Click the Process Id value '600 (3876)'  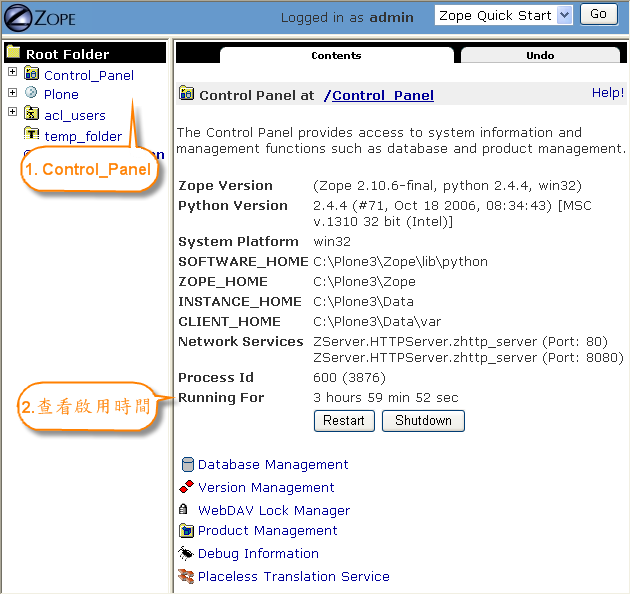point(349,378)
